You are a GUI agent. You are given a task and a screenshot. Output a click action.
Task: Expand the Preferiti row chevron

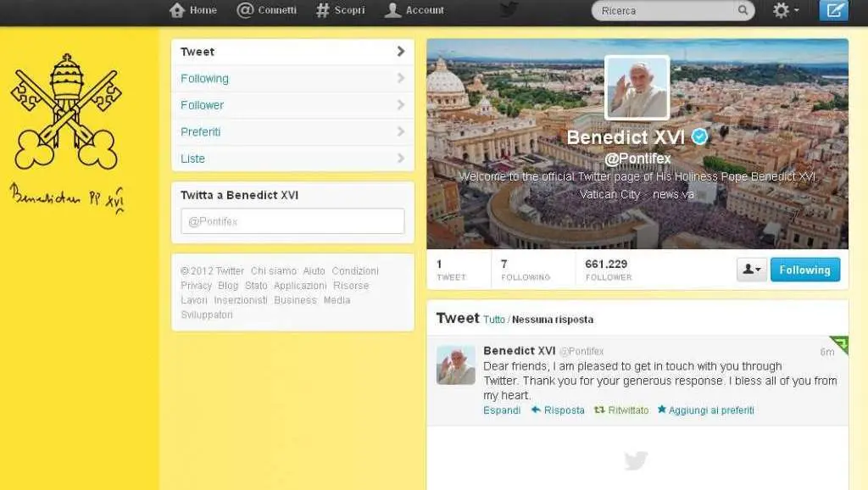[401, 131]
